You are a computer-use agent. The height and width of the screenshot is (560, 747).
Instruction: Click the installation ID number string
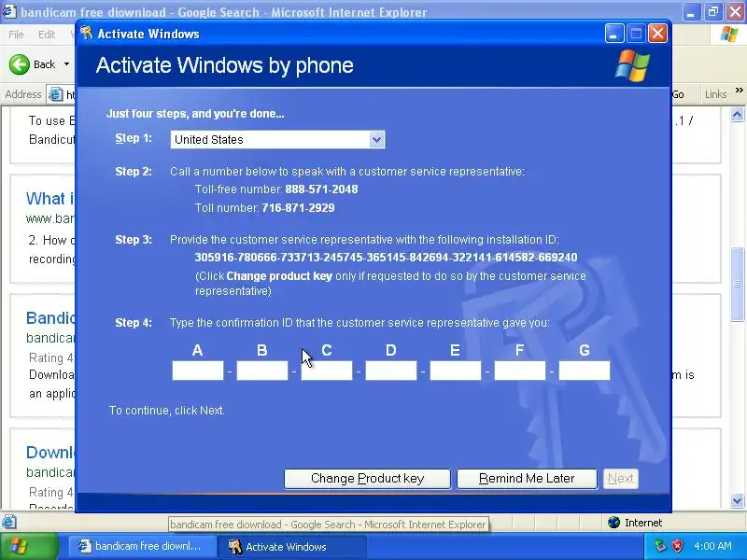[386, 258]
